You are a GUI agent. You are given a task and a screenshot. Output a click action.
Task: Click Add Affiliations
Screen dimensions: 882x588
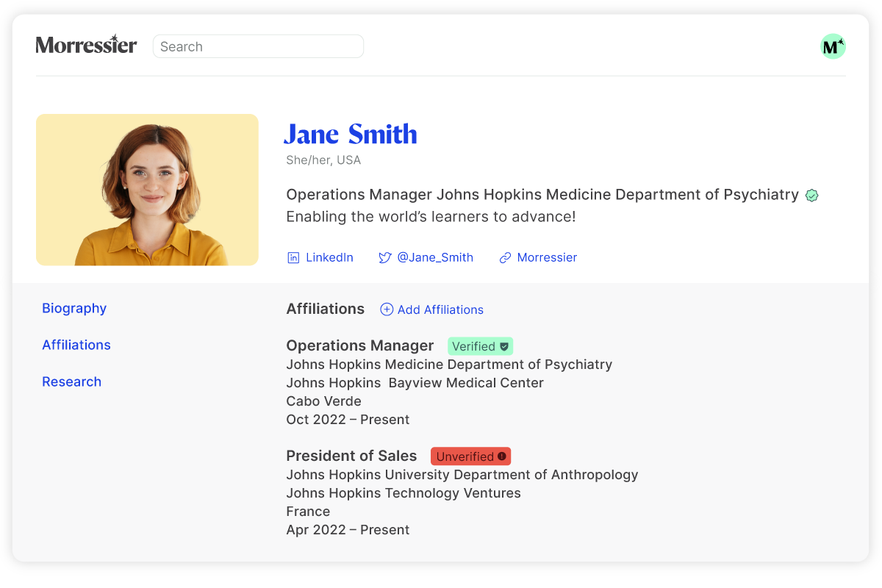(x=432, y=309)
